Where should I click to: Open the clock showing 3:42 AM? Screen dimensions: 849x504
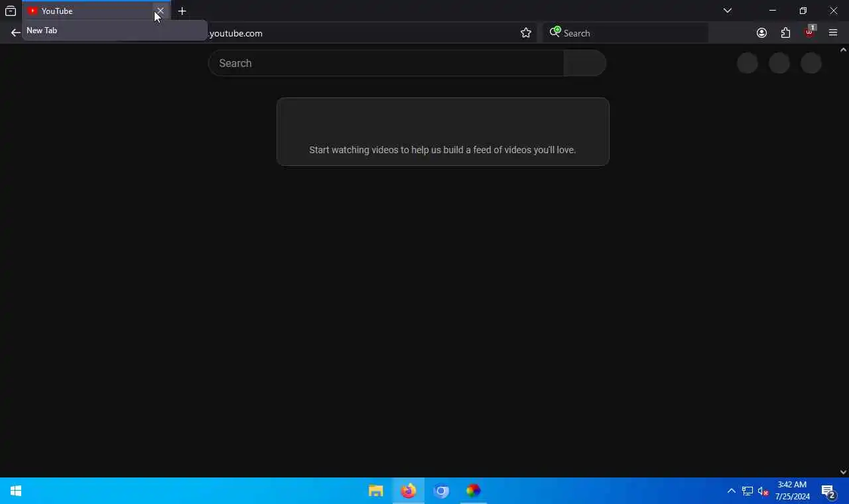pos(792,491)
